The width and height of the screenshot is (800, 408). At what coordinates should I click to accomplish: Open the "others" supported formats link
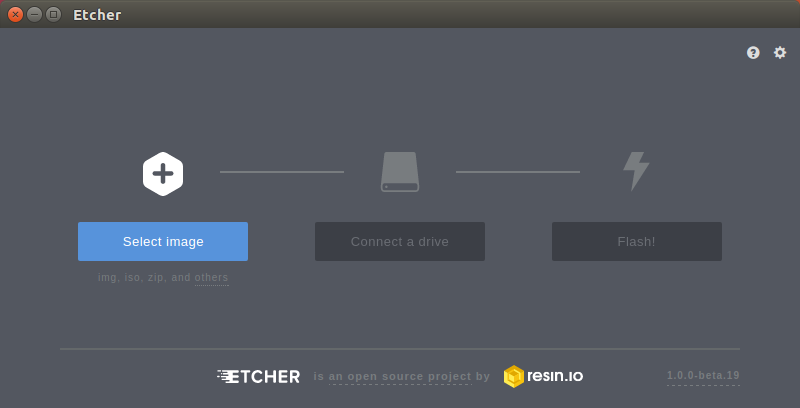coord(211,277)
